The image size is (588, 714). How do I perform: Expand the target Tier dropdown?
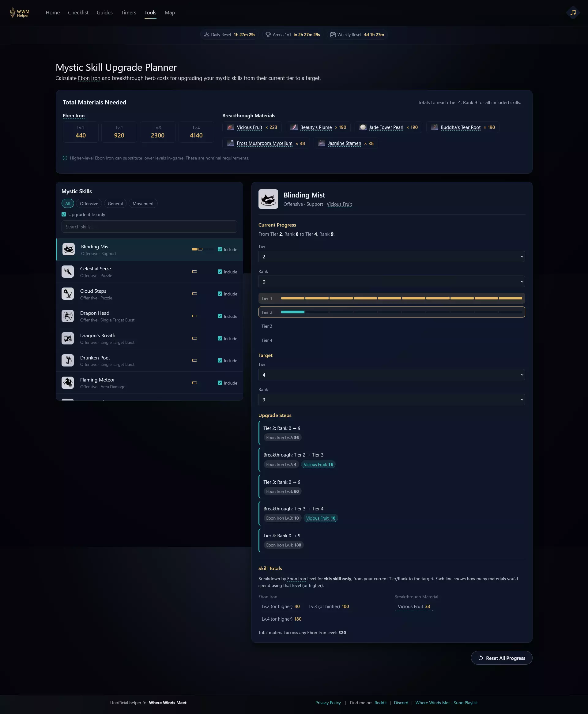click(391, 375)
